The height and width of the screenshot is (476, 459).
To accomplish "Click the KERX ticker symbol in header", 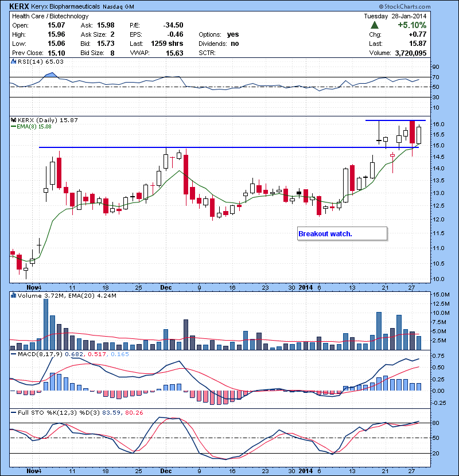I will coord(19,6).
